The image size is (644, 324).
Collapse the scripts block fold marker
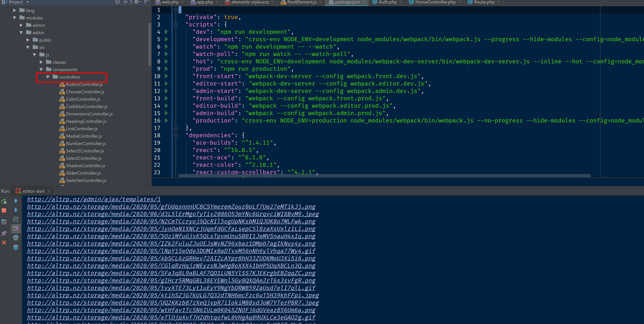pyautogui.click(x=176, y=24)
